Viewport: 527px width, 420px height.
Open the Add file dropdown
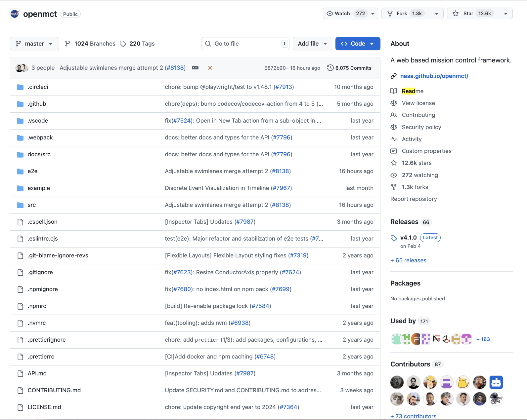[x=312, y=44]
